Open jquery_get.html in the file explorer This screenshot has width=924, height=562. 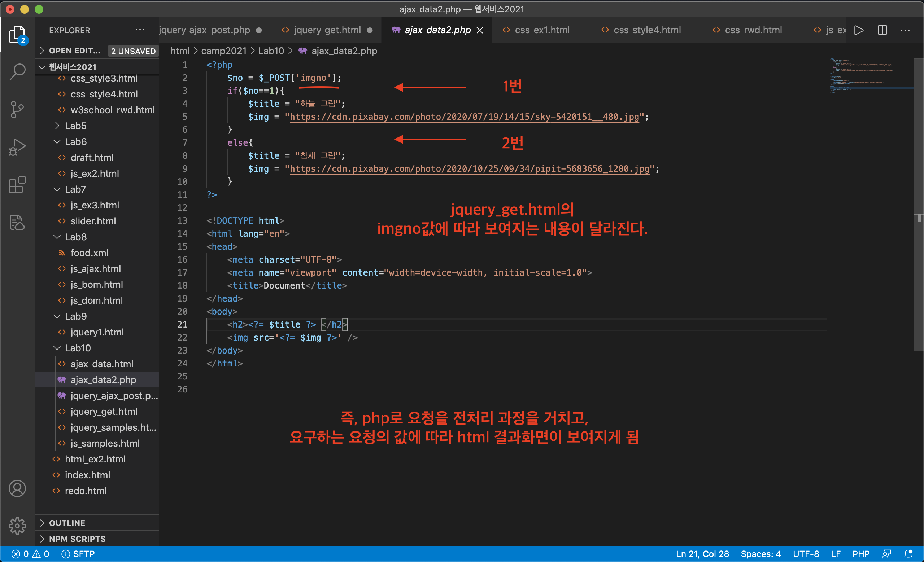(x=104, y=411)
